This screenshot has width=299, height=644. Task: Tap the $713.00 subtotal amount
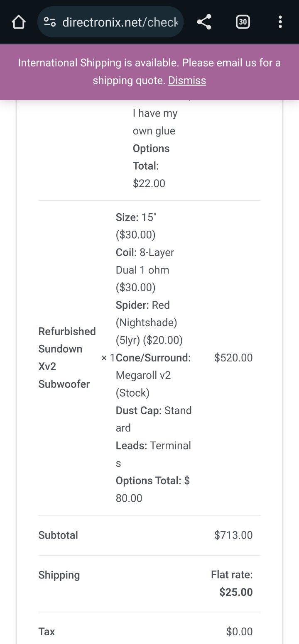click(x=233, y=535)
